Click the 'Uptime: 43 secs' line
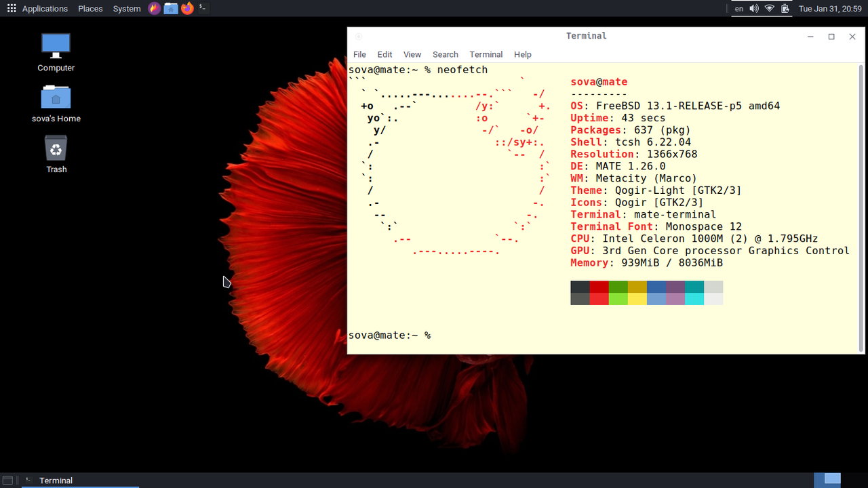The image size is (868, 488). 618,118
